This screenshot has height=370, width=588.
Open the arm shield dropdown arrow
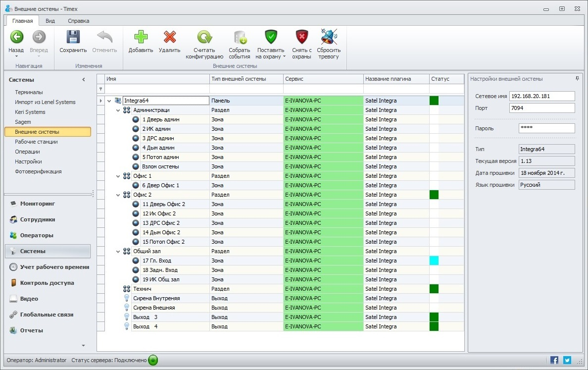(x=285, y=57)
